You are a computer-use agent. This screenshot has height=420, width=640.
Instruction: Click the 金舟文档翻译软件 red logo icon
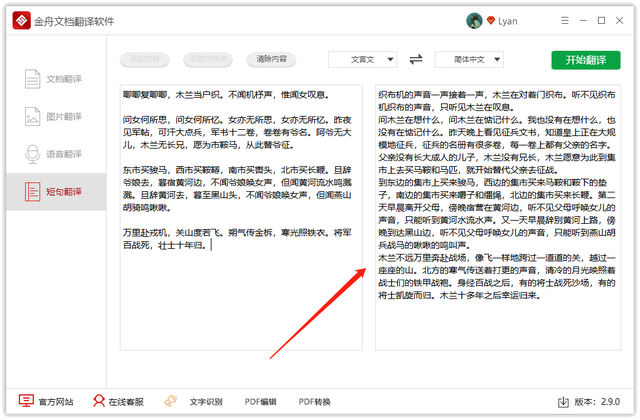(x=22, y=20)
